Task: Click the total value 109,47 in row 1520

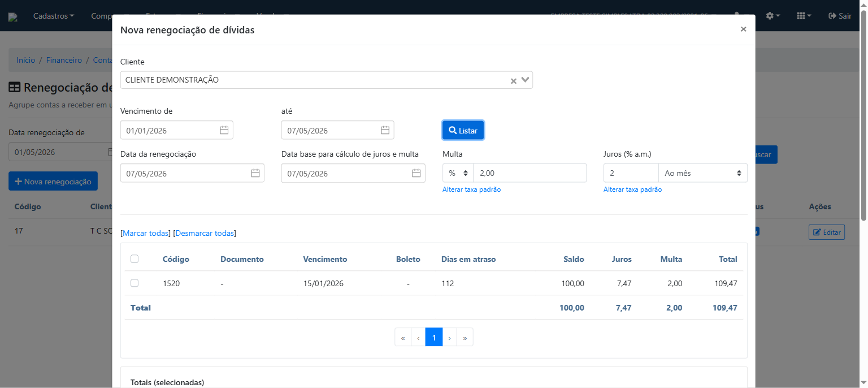Action: click(x=726, y=283)
